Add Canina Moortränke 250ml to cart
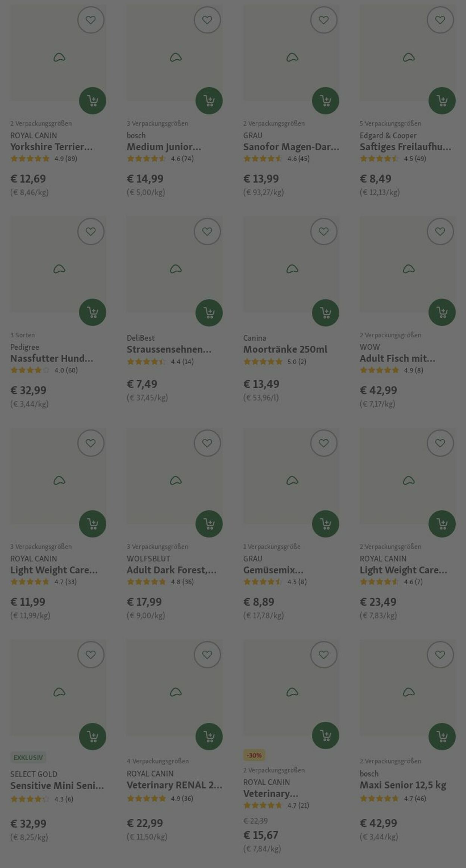466x868 pixels. (325, 312)
